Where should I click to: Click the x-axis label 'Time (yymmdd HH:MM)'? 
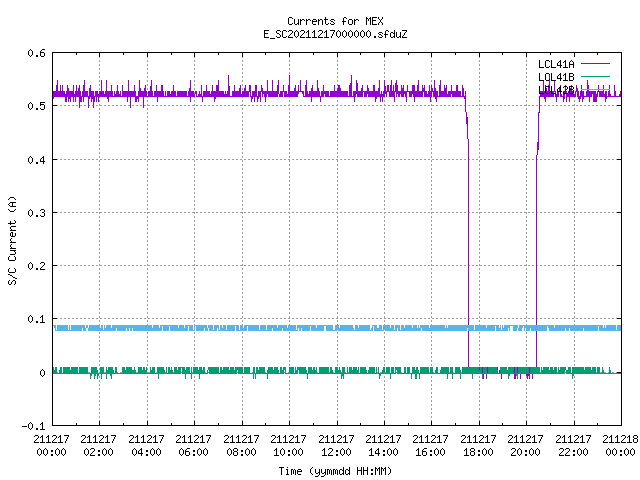pos(335,471)
